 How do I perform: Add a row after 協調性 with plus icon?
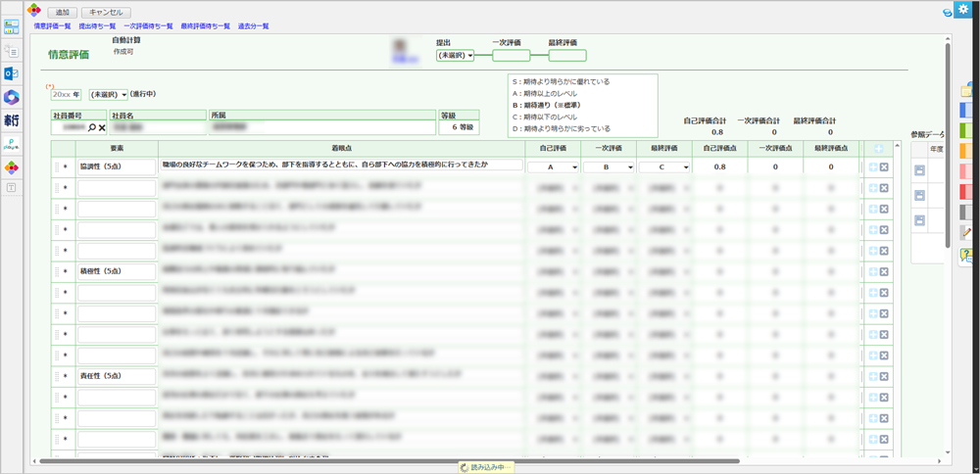click(x=873, y=166)
